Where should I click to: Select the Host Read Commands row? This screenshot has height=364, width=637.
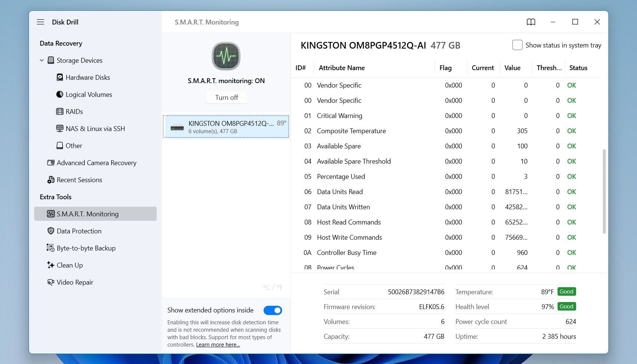(445, 222)
